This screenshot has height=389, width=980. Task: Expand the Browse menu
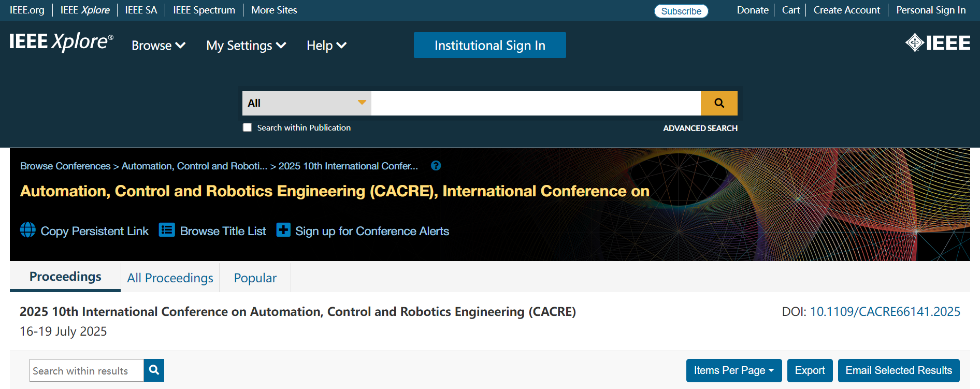[158, 46]
